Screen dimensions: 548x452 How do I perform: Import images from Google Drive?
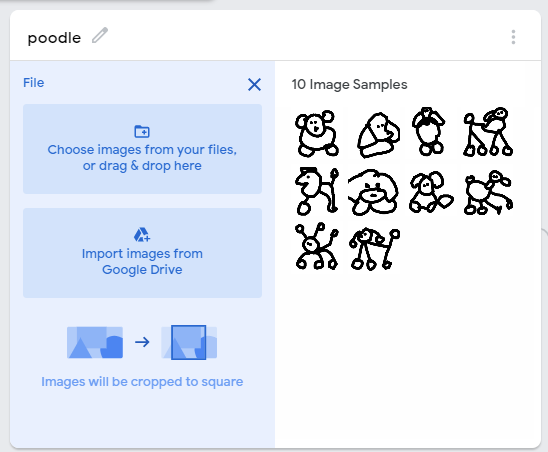tap(142, 253)
